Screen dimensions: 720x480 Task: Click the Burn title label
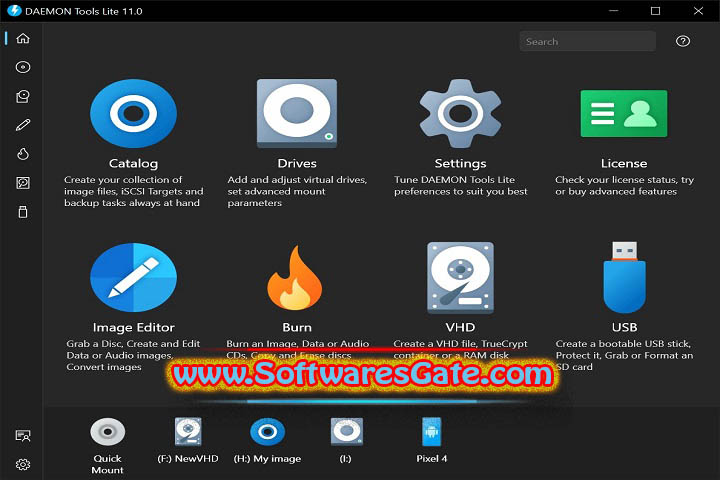click(x=297, y=328)
